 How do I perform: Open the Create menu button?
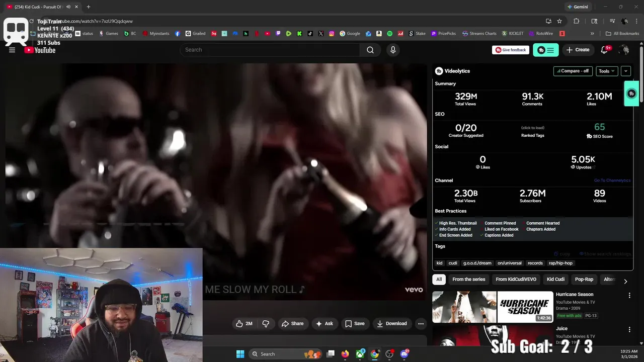(x=578, y=50)
